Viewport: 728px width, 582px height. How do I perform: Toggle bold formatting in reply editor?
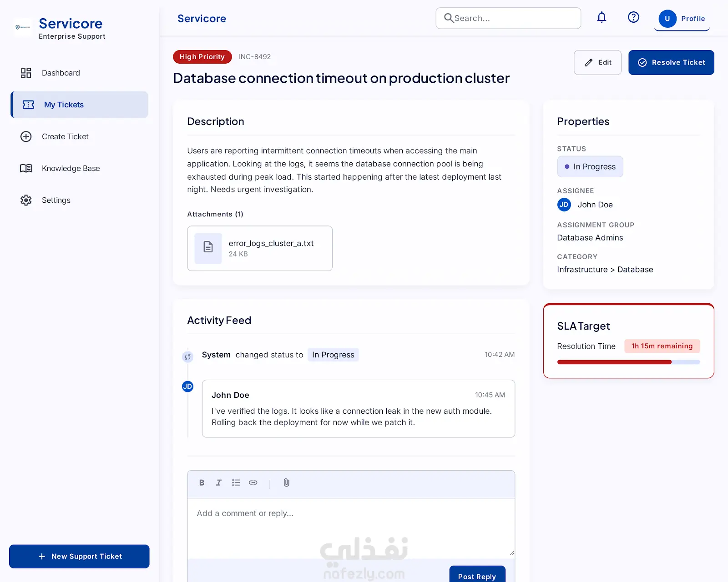[x=202, y=483]
